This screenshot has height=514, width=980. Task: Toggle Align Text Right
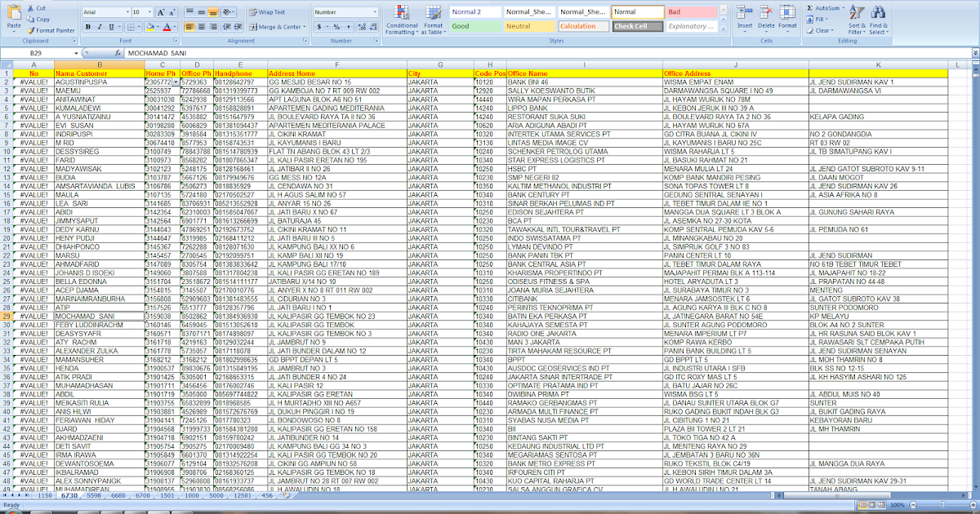(212, 27)
